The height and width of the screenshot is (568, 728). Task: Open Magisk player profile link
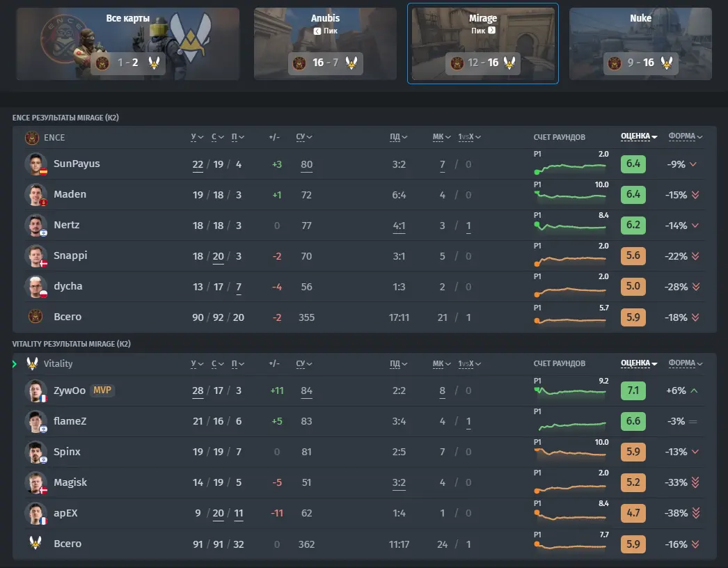70,482
